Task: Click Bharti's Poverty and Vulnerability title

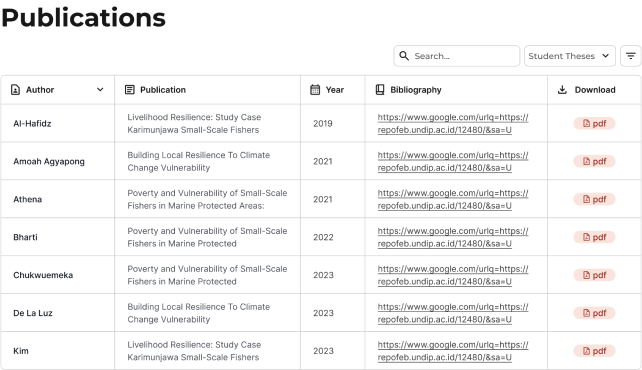Action: click(x=207, y=237)
